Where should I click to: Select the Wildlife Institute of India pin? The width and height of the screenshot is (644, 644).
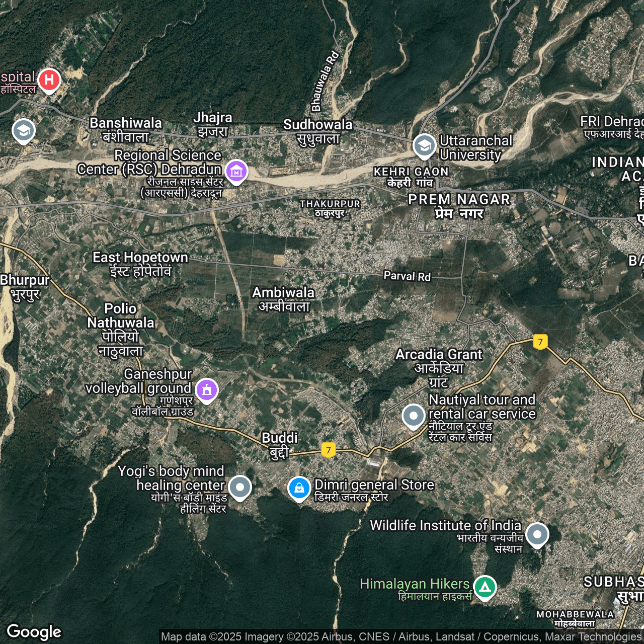[x=537, y=534]
